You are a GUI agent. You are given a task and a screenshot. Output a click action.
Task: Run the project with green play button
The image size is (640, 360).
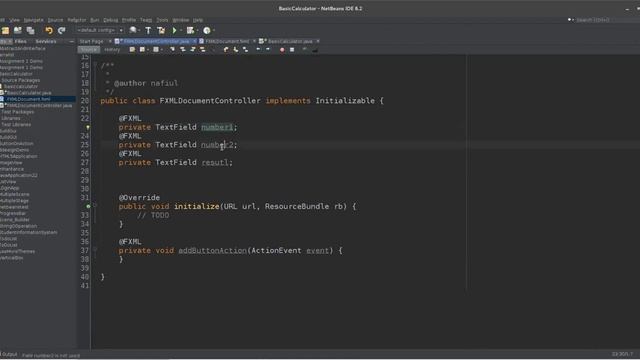175,31
